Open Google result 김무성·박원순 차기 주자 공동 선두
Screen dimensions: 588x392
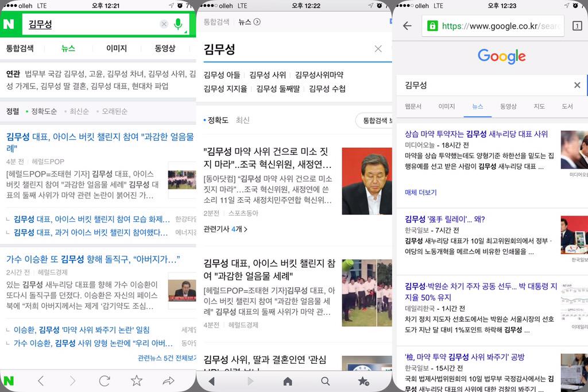(481, 292)
